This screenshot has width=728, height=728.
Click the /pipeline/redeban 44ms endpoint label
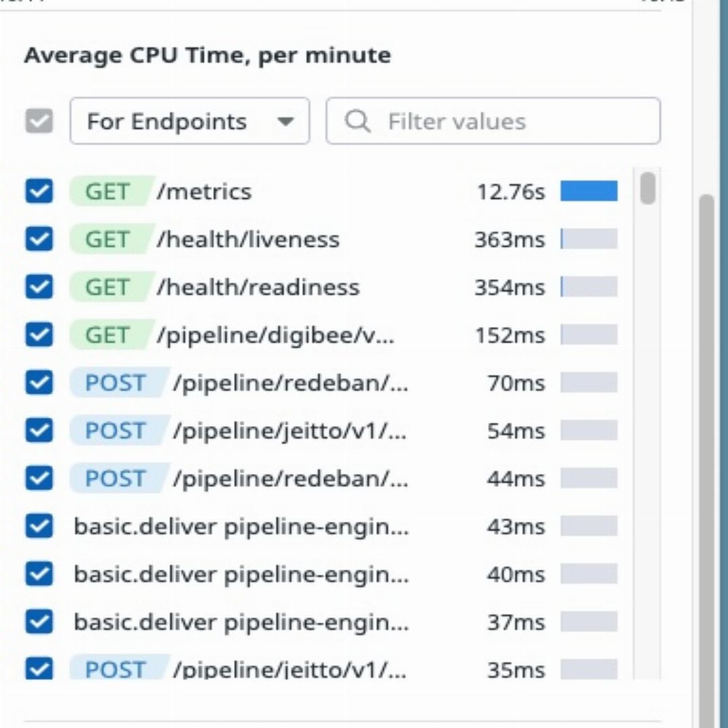coord(291,479)
